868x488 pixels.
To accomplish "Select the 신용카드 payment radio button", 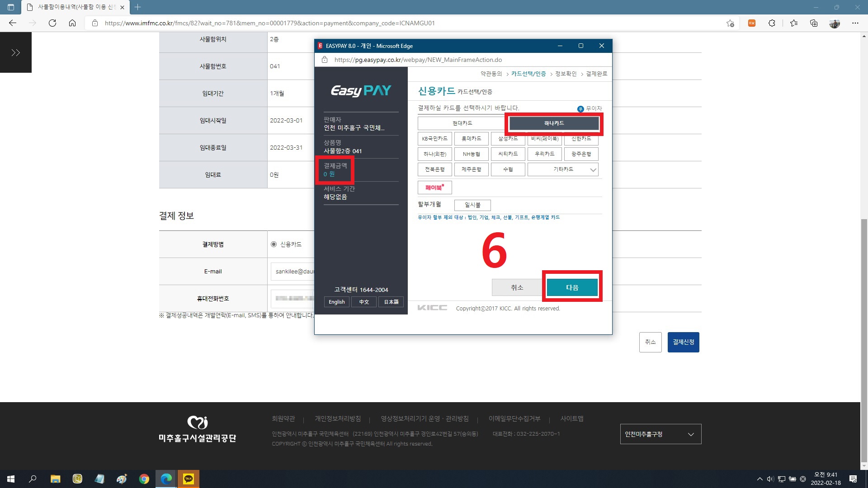I will coord(274,244).
